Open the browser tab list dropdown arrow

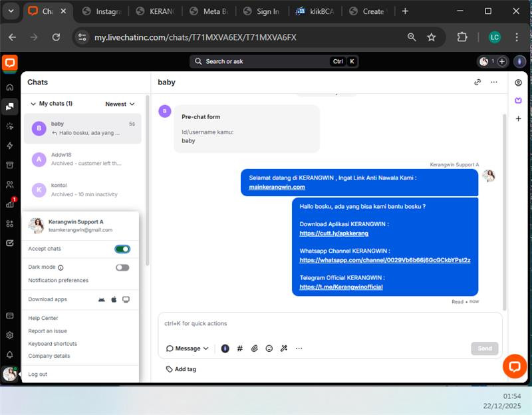pyautogui.click(x=11, y=11)
